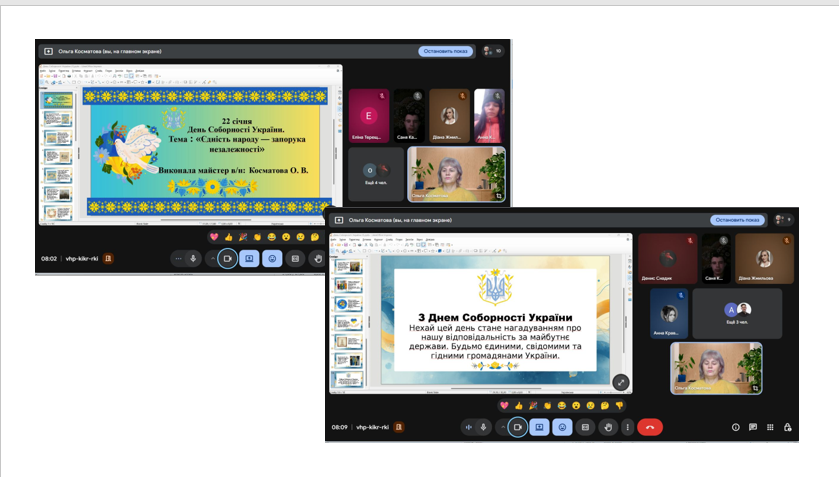The height and width of the screenshot is (477, 839).
Task: Select Діана Жмильова's video tile in lower meeting
Action: [x=764, y=258]
